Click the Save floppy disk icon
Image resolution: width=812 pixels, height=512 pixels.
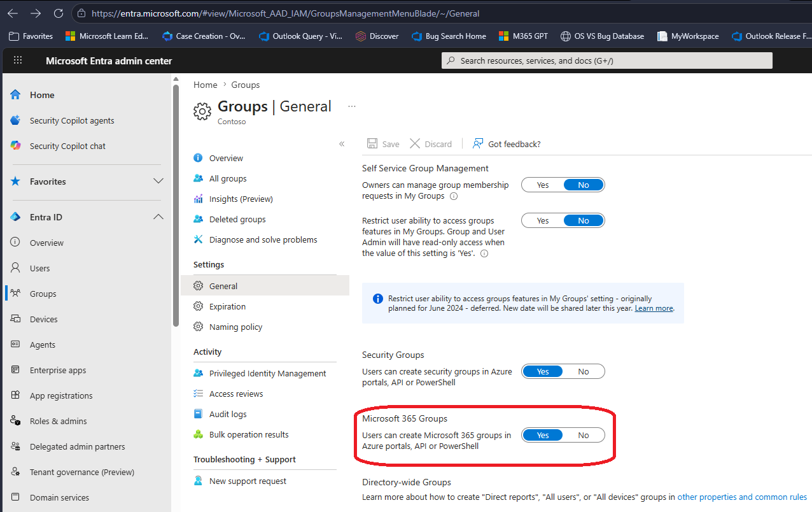[x=372, y=144]
